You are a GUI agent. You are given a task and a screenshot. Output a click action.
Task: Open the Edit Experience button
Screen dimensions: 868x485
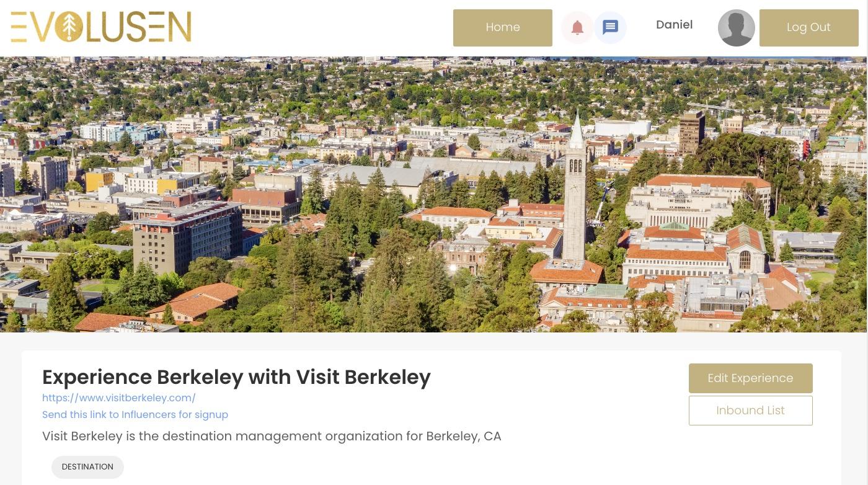coord(750,378)
